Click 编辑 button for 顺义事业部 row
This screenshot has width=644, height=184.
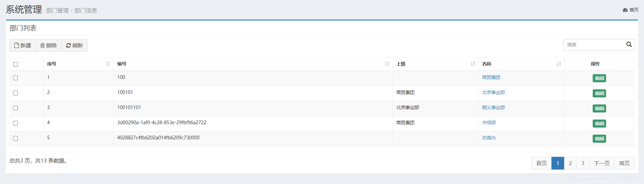pyautogui.click(x=599, y=108)
